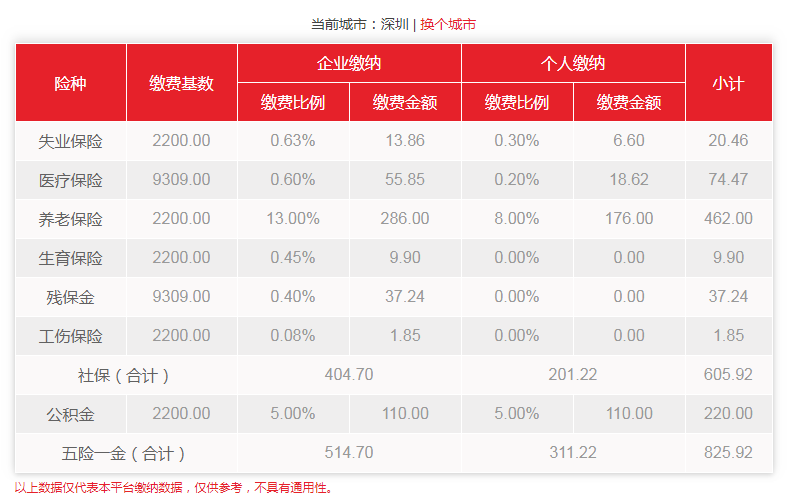Click the 9309.00 base in 医疗保险 row

[181, 179]
